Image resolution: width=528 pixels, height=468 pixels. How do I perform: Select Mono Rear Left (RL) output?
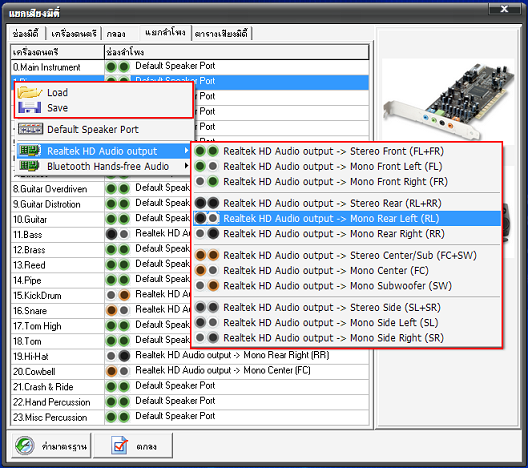coord(347,218)
